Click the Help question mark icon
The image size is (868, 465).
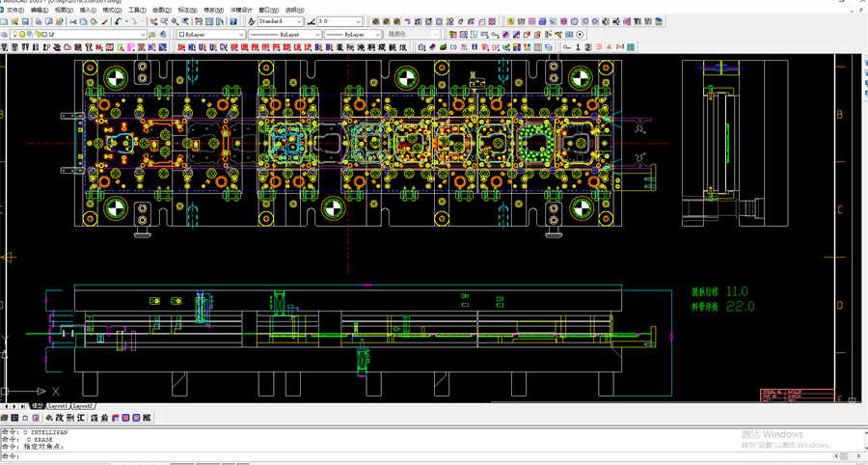click(233, 21)
